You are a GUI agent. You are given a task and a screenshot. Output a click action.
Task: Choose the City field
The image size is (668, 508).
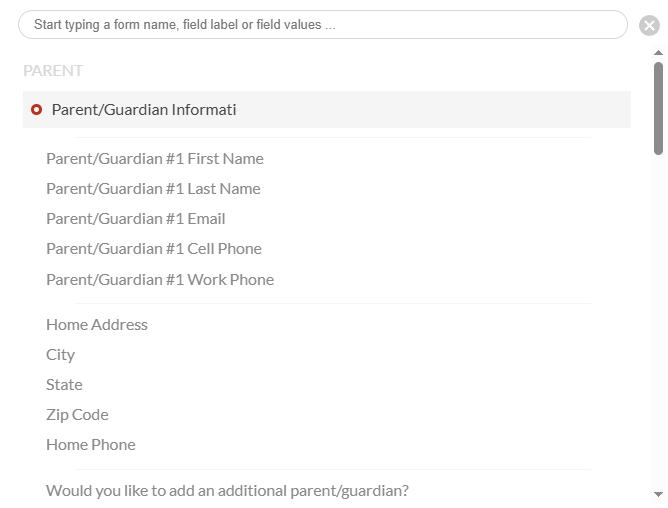point(60,355)
